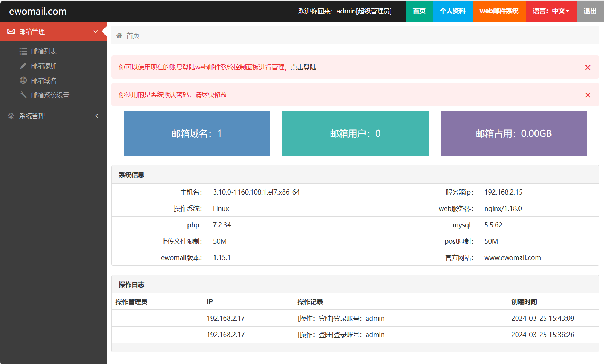Screen dimensions: 604x364
Task: Click the list icon next to 邮箱列表
Action: [x=23, y=51]
